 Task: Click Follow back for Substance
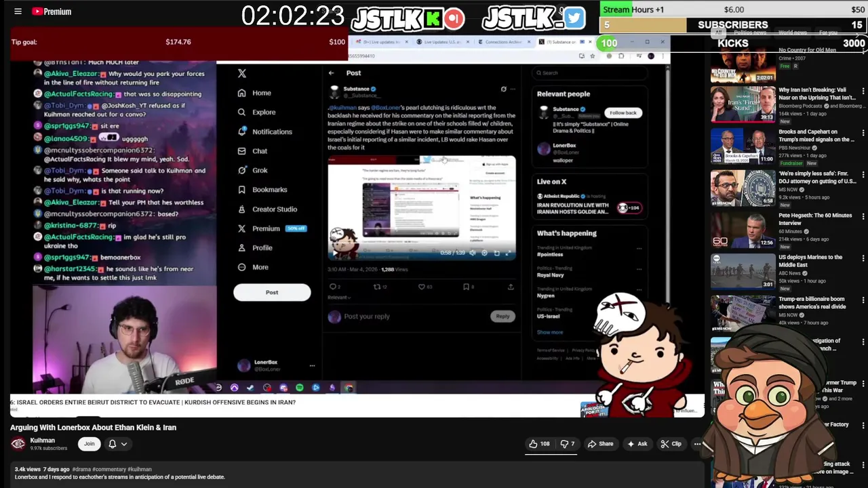pyautogui.click(x=623, y=113)
